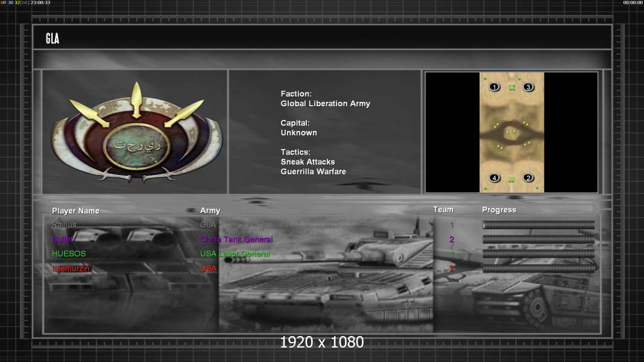This screenshot has width=644, height=362.
Task: Click the green supply marker between positions 1 and 3
Action: click(x=512, y=87)
